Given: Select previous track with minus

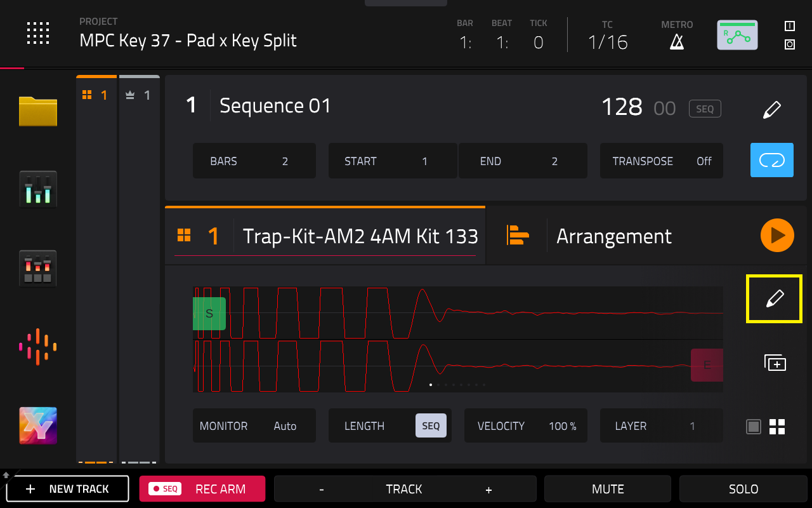Looking at the screenshot, I should point(322,489).
